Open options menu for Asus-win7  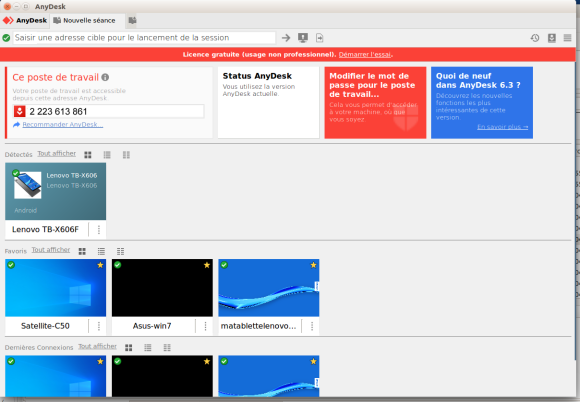(x=205, y=326)
